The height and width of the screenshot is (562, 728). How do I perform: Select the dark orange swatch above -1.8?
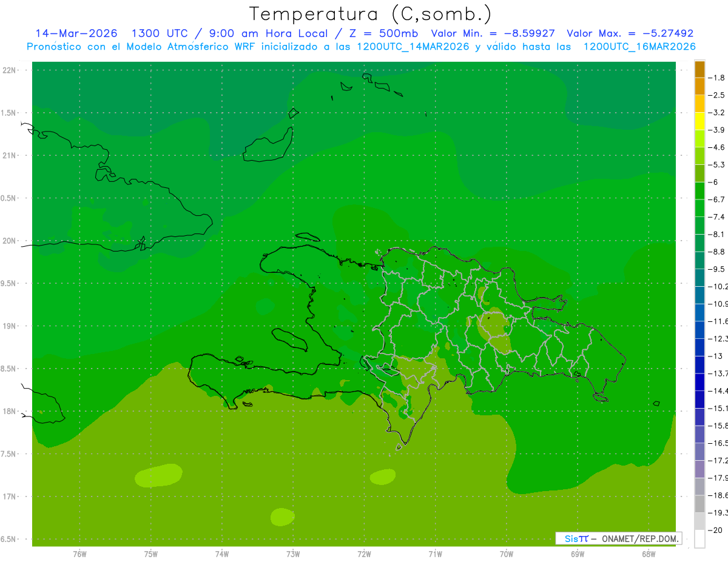pyautogui.click(x=699, y=69)
